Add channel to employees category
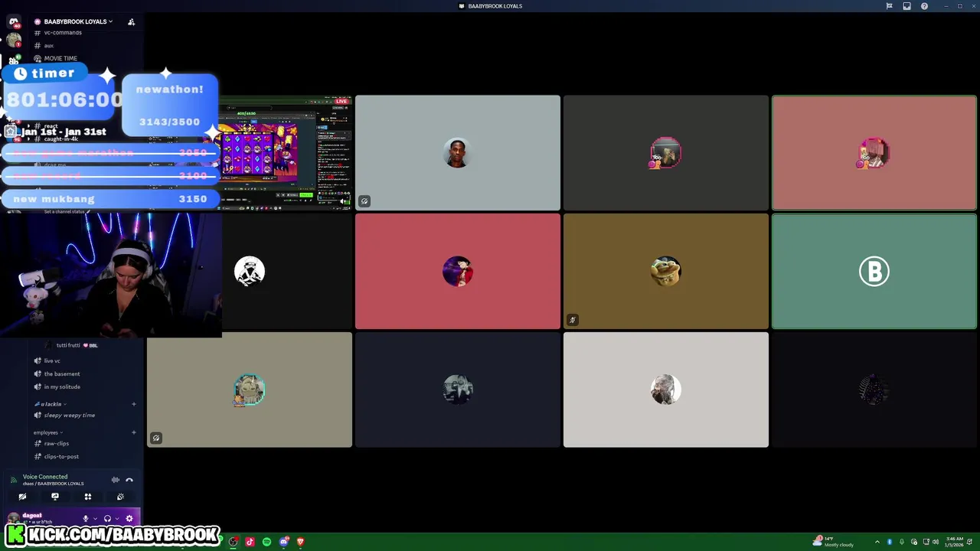The width and height of the screenshot is (980, 551). (x=133, y=432)
